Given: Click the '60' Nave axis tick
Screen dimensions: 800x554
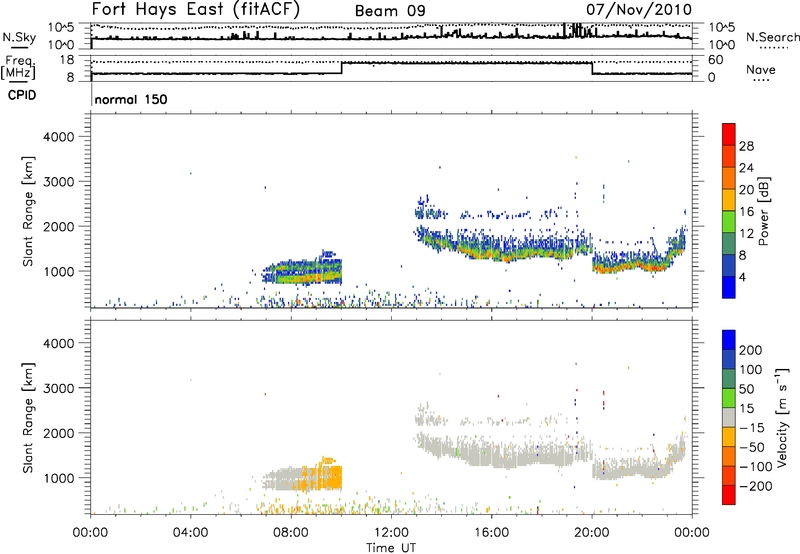Looking at the screenshot, I should 716,60.
